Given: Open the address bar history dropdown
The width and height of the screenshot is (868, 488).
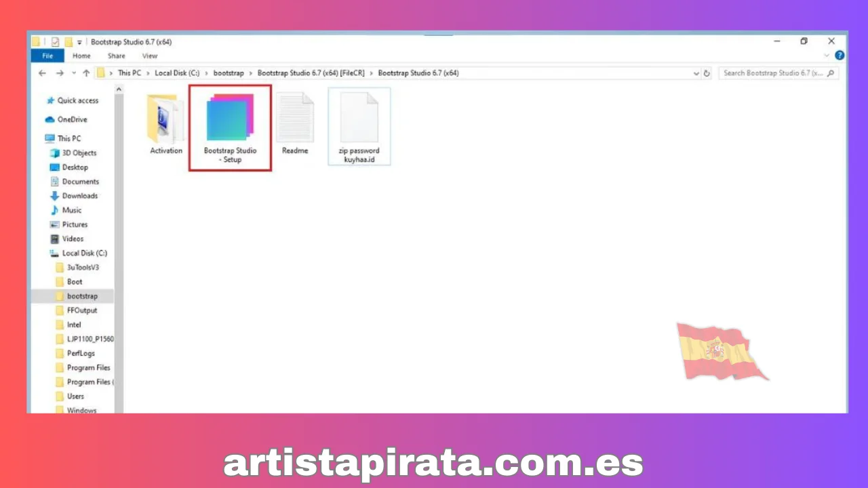Looking at the screenshot, I should (696, 73).
